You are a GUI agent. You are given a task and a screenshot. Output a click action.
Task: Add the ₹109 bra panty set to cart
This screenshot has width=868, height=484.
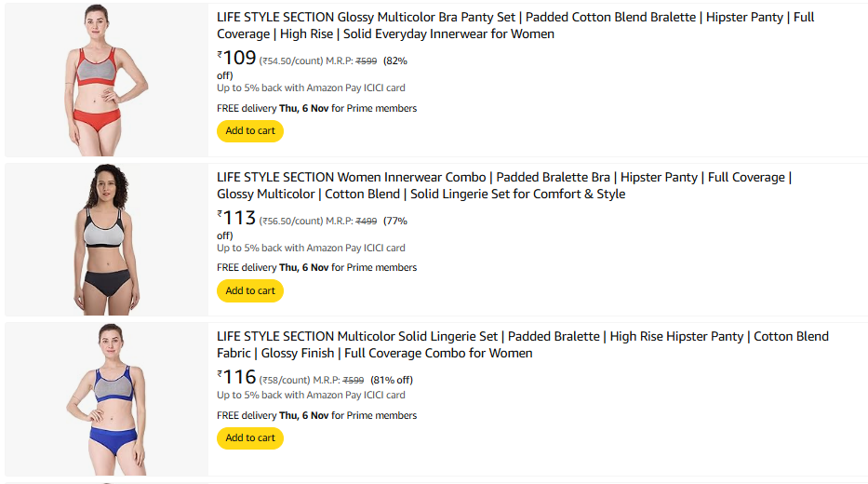[x=249, y=131]
